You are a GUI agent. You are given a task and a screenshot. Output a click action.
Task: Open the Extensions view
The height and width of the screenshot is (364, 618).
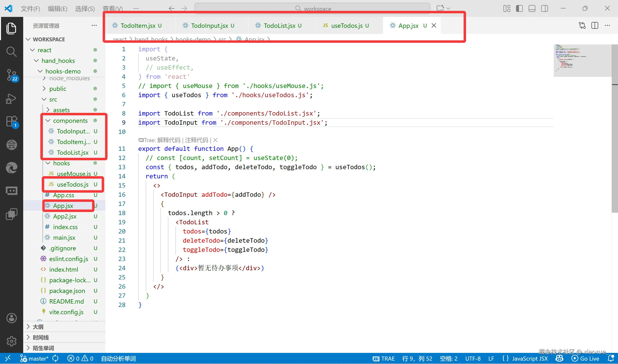click(11, 121)
